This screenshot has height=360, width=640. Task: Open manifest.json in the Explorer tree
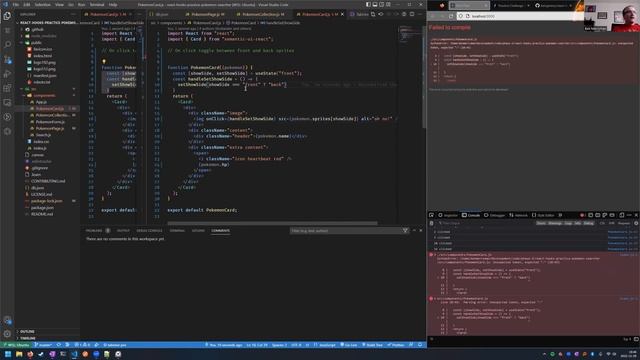click(45, 76)
